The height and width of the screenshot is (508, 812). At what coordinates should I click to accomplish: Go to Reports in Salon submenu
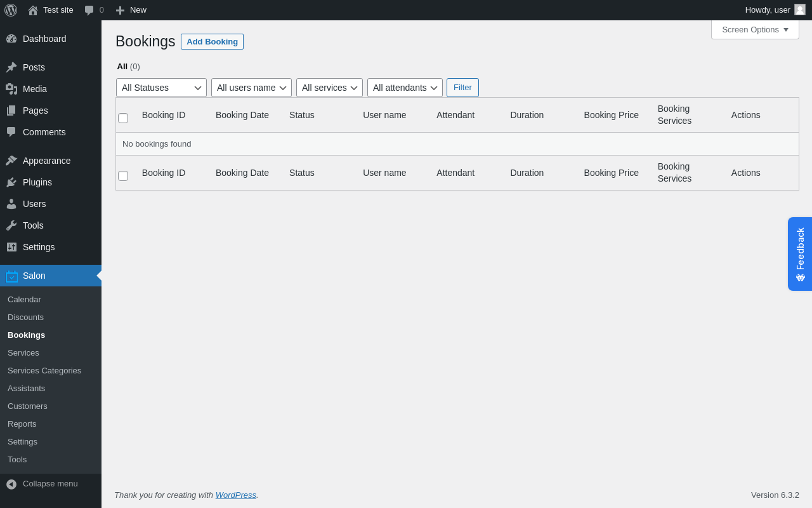coord(22,424)
